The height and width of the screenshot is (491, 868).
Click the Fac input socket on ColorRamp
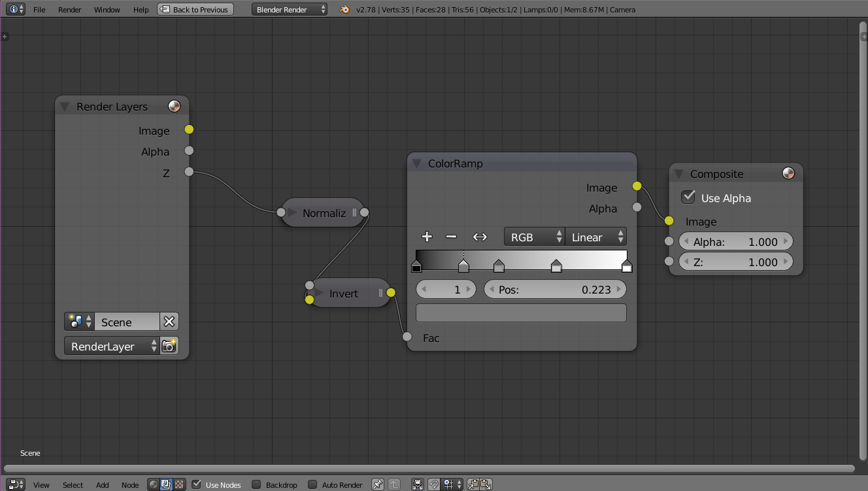pos(407,337)
